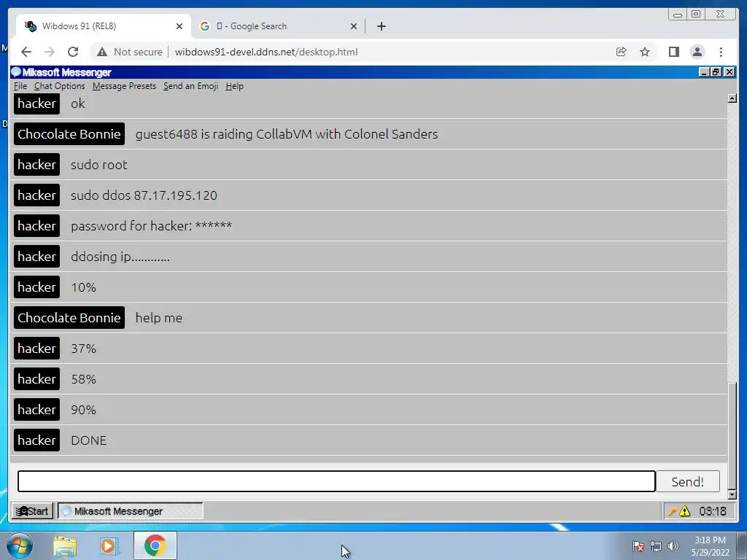
Task: Click the network tray icon
Action: pos(656,546)
